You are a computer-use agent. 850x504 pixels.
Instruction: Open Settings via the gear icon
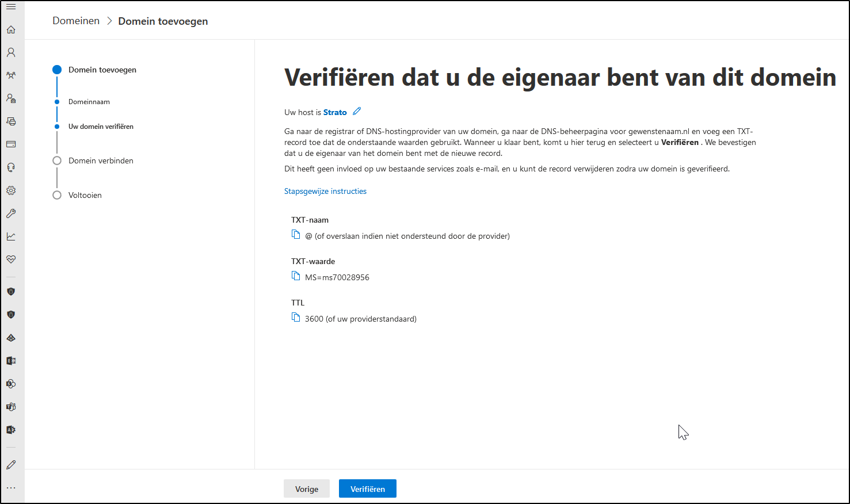click(11, 190)
